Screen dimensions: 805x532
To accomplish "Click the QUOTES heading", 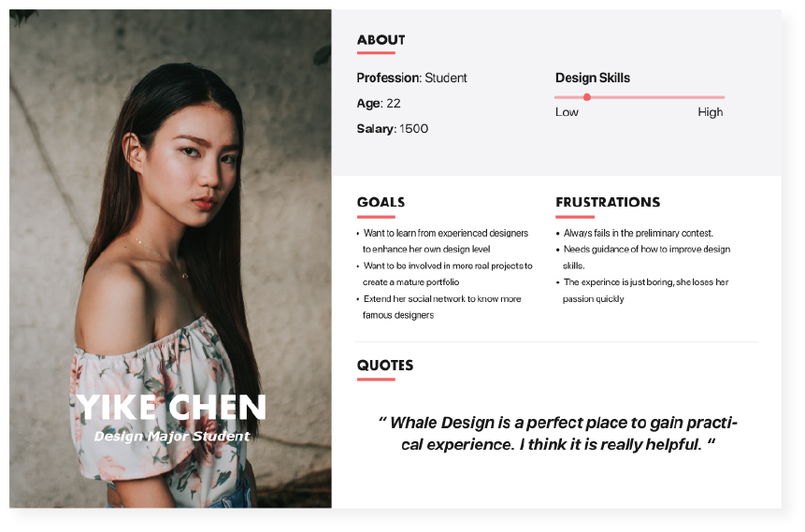I will coord(385,366).
